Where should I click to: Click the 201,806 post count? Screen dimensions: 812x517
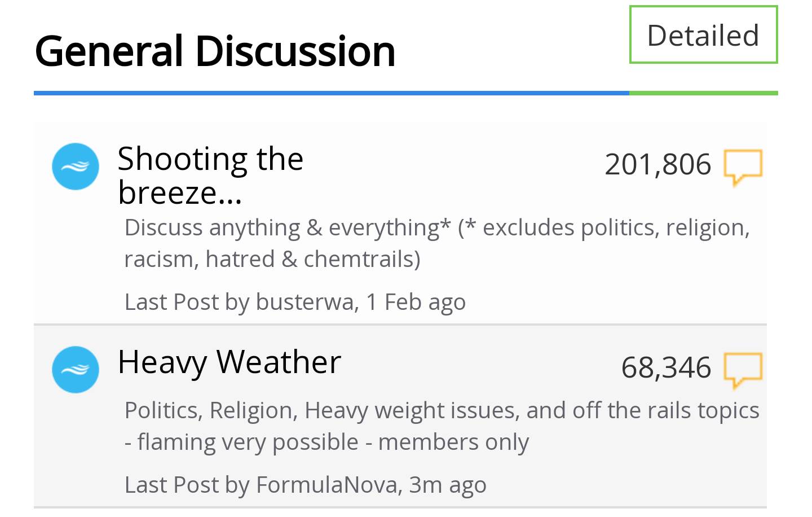tap(657, 165)
